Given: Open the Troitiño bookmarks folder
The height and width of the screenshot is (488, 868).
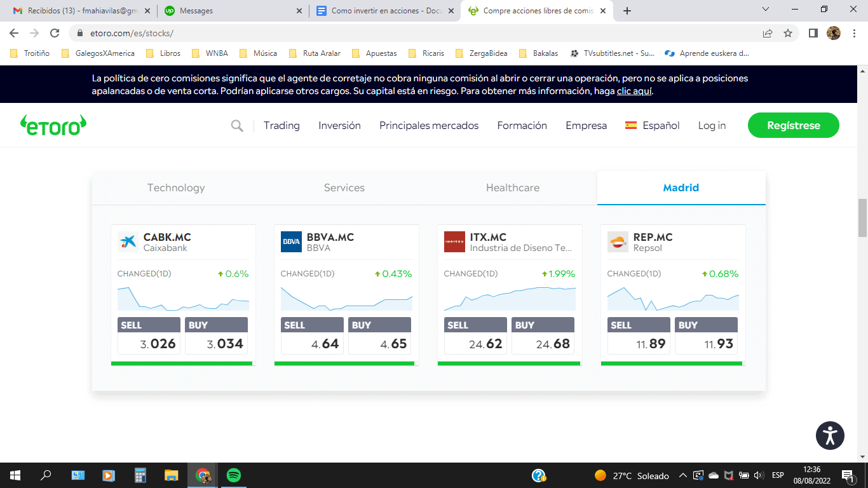Looking at the screenshot, I should tap(29, 53).
